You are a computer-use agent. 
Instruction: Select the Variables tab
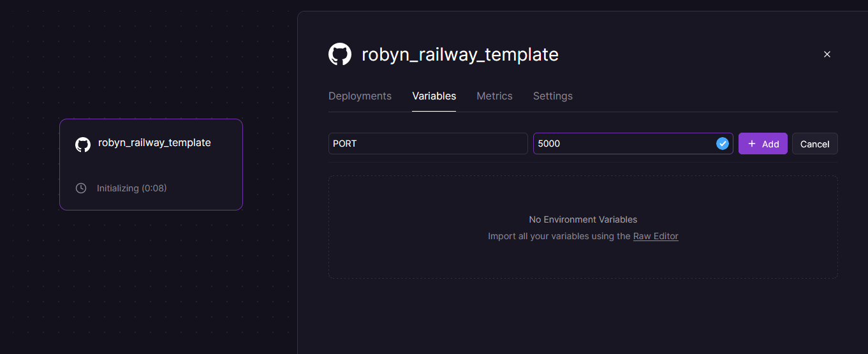click(434, 96)
